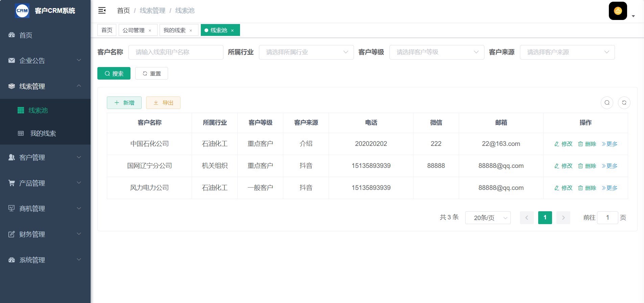Open the 客户等级 dropdown filter
Viewport: 644px width, 303px height.
436,52
